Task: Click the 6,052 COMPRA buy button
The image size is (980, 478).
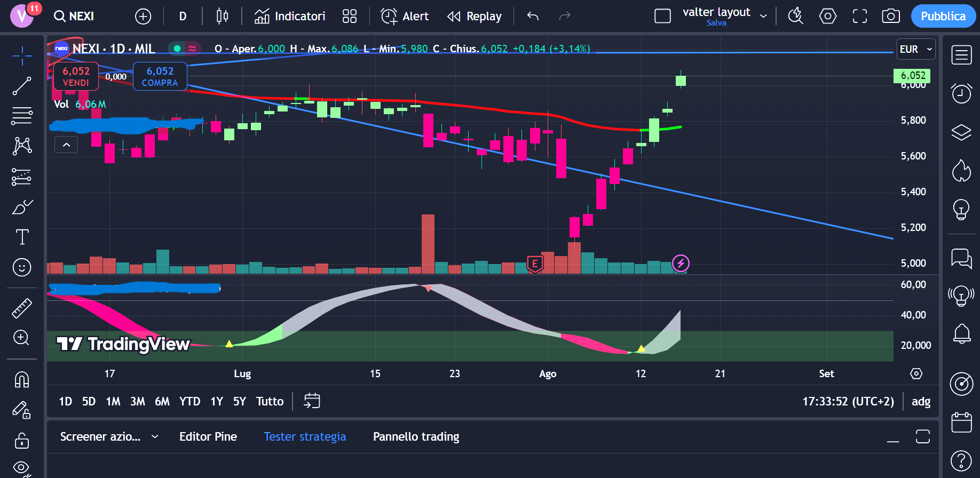Action: tap(160, 76)
